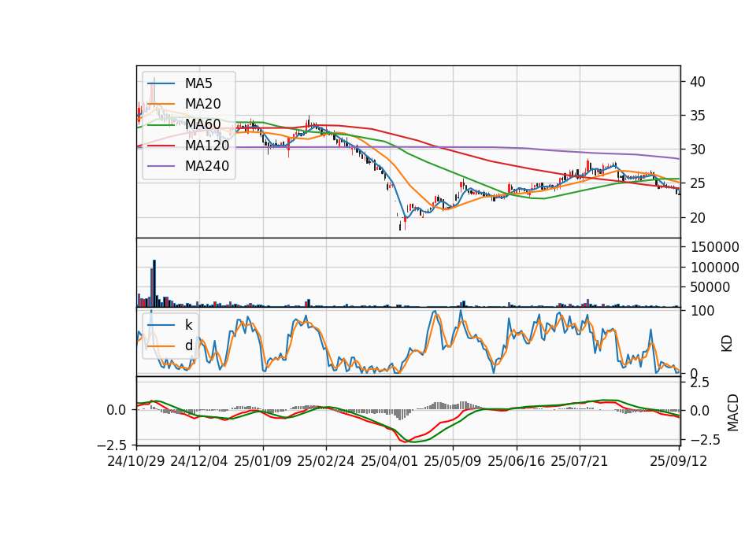
Task: Click the KD axis title
Action: pos(727,344)
